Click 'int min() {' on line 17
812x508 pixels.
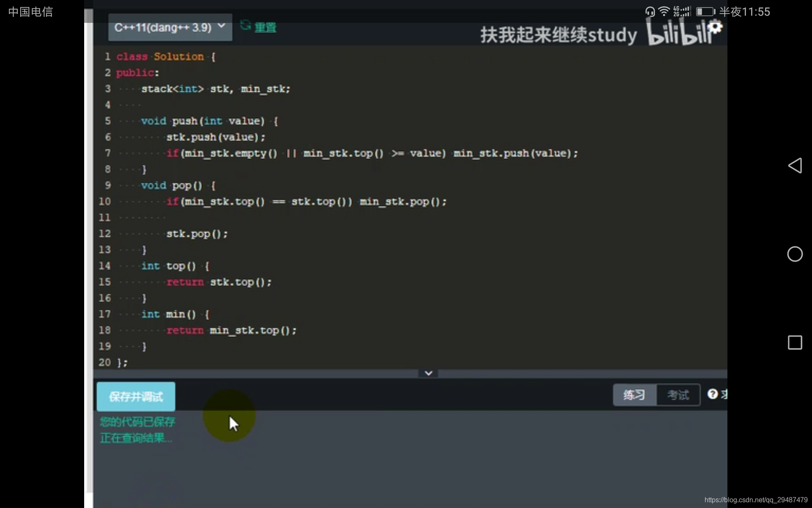176,314
